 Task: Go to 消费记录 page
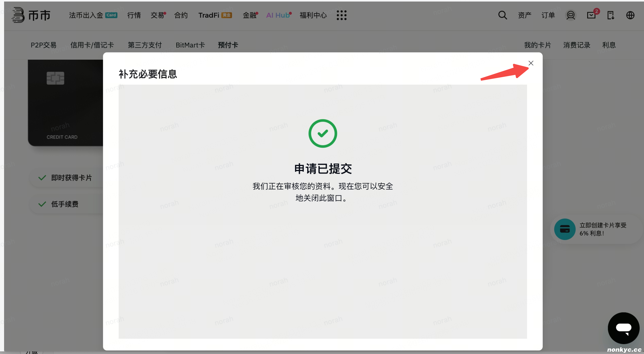[x=577, y=45]
